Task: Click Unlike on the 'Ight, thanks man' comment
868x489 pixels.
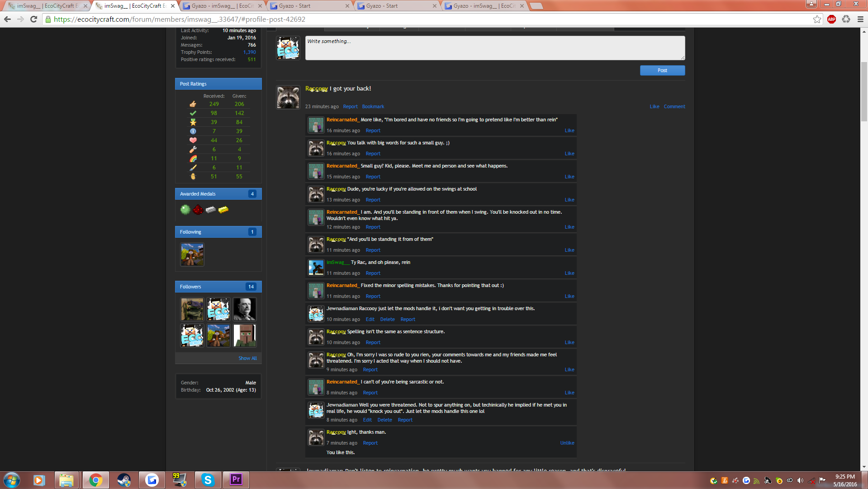Action: tap(567, 443)
